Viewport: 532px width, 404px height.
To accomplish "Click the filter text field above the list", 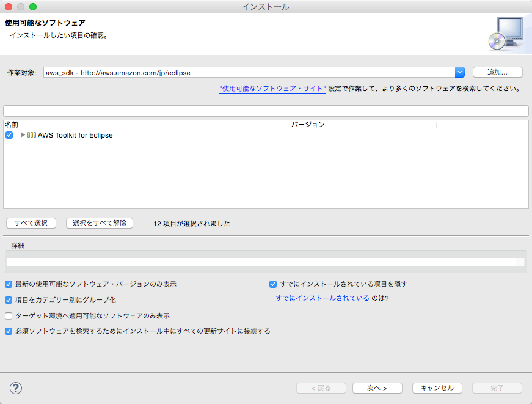I will pos(266,111).
